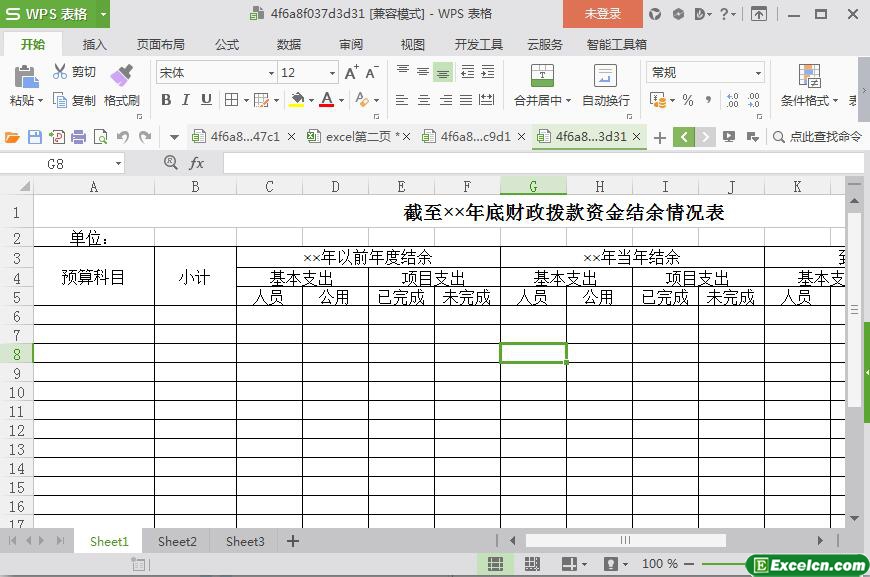Toggle italic formatting
Viewport: 870px width, 577px height.
186,100
